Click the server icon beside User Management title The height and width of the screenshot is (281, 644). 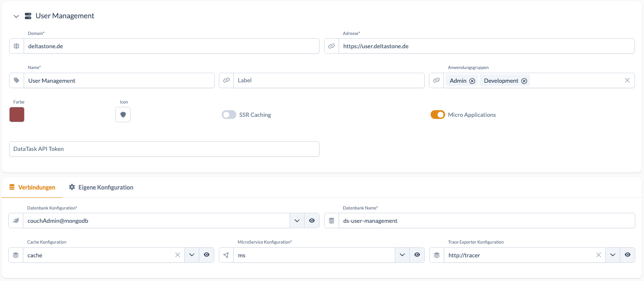pos(28,16)
